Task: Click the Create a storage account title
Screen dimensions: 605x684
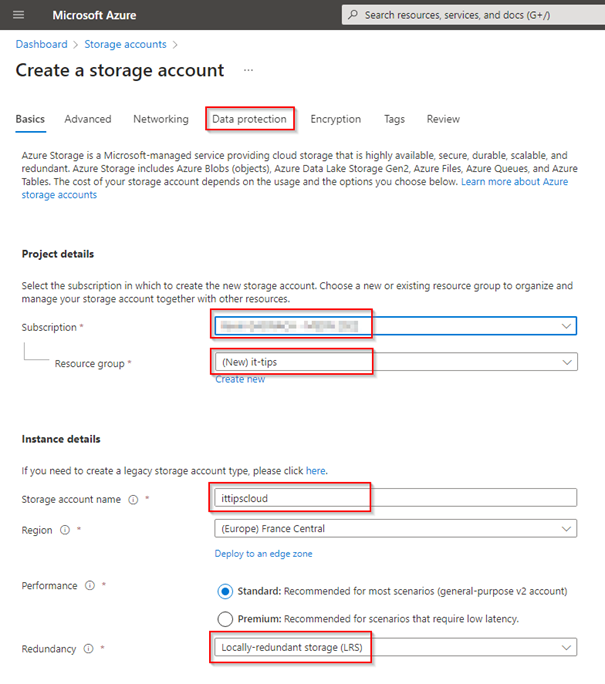Action: click(x=120, y=71)
